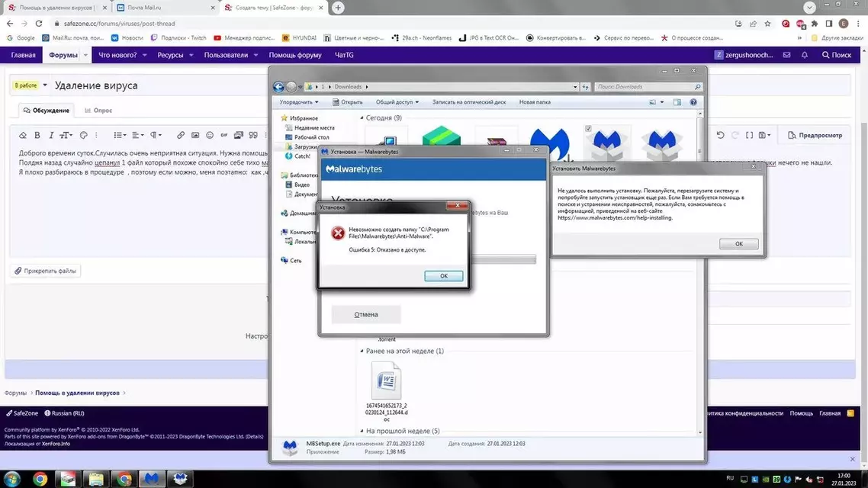
Task: Toggle italic formatting in forum editor
Action: point(51,135)
